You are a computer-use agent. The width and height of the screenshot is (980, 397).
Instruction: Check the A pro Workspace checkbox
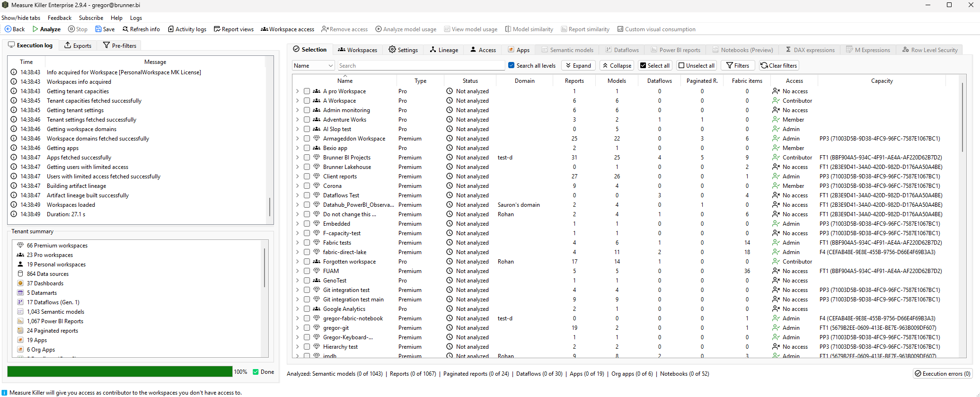[307, 91]
